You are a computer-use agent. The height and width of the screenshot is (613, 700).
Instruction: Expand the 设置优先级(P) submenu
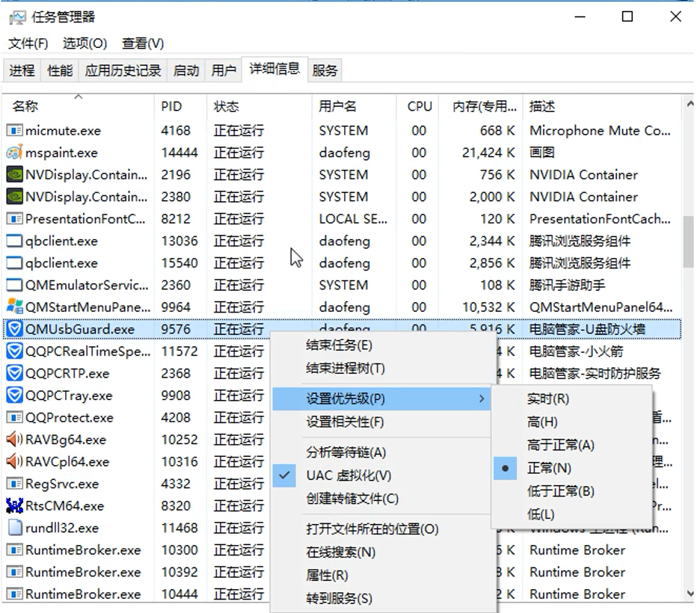click(x=381, y=399)
